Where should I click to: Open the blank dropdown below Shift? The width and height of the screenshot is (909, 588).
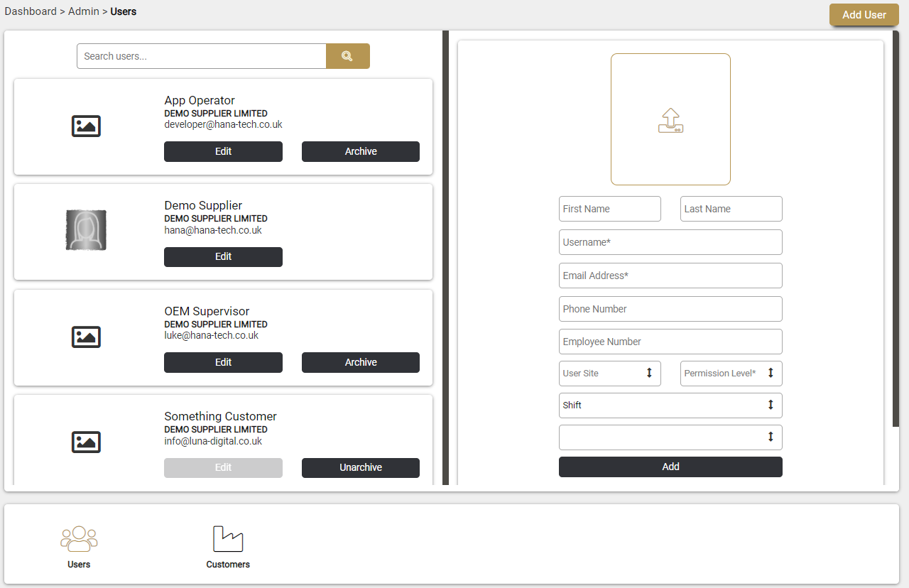click(x=670, y=437)
